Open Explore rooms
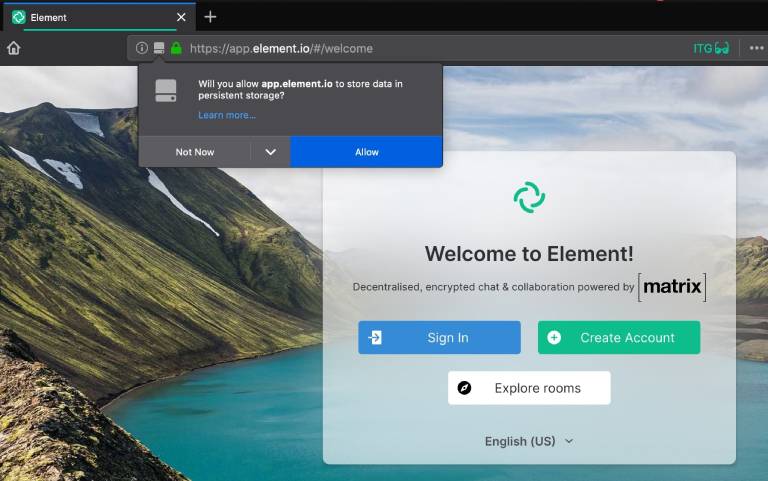This screenshot has height=481, width=768. pos(529,388)
